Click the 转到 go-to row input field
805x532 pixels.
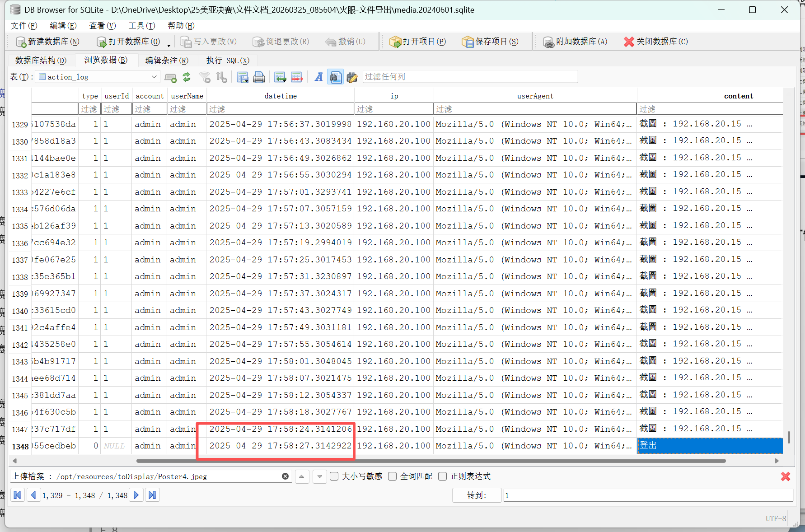tap(648, 495)
